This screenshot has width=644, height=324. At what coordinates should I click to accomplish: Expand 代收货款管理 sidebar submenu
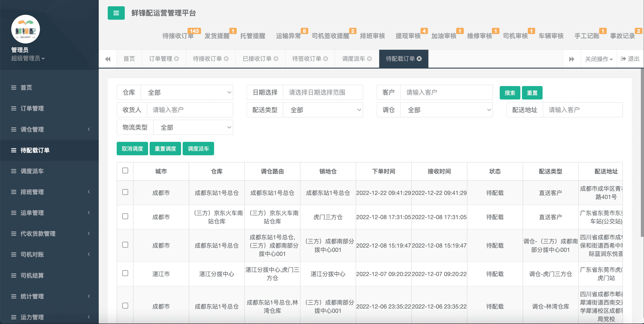[x=49, y=234]
